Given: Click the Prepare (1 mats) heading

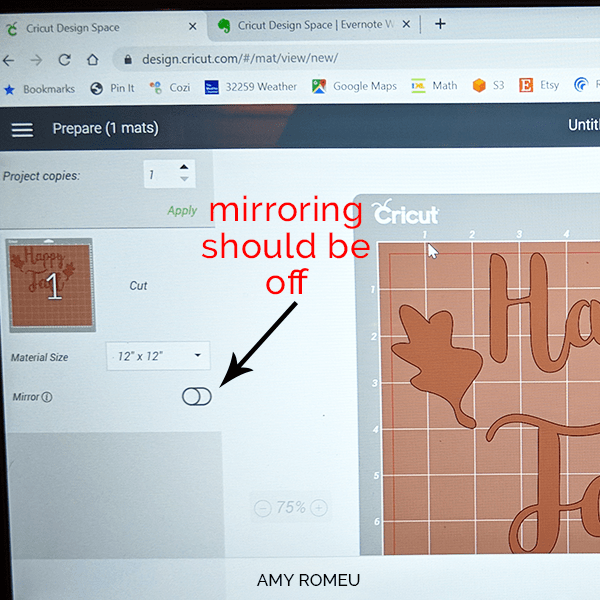Looking at the screenshot, I should (x=105, y=128).
